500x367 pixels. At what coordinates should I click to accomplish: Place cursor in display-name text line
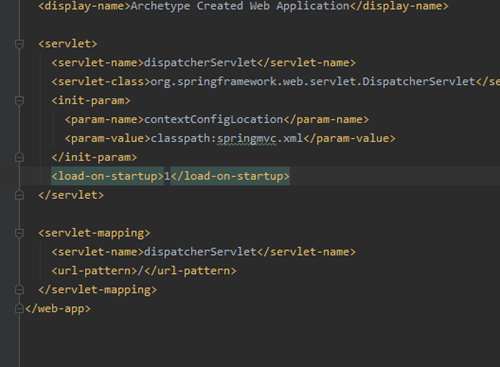(243, 6)
